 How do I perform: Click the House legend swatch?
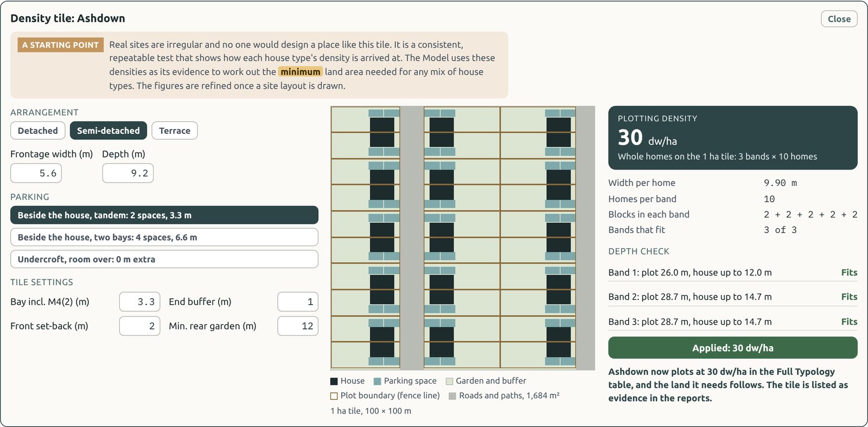point(334,381)
